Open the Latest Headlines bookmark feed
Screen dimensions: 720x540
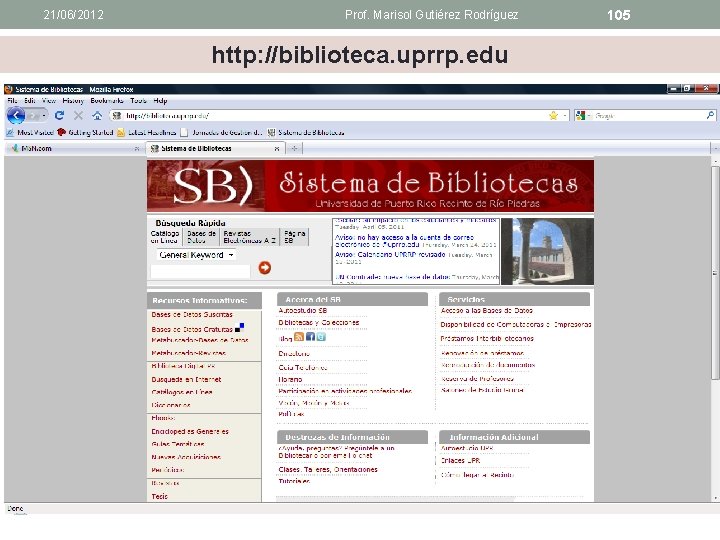point(146,133)
